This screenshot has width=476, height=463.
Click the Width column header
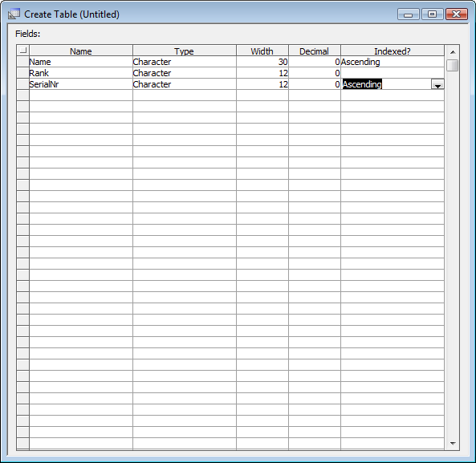[x=262, y=51]
